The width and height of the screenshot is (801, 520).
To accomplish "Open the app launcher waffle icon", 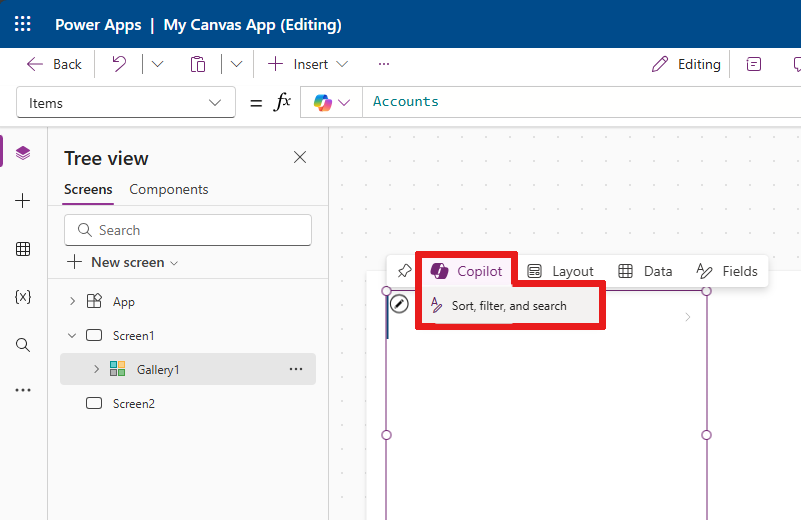I will coord(22,24).
